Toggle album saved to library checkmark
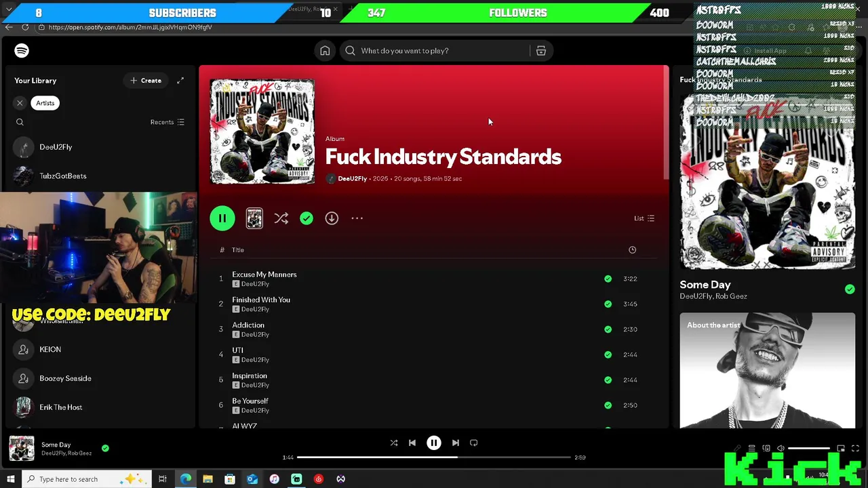The height and width of the screenshot is (488, 868). tap(307, 218)
